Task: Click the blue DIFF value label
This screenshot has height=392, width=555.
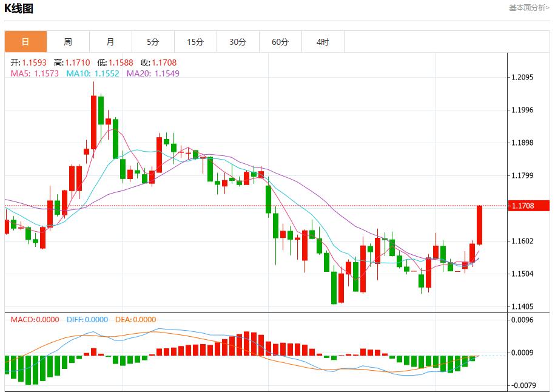Action: click(87, 320)
